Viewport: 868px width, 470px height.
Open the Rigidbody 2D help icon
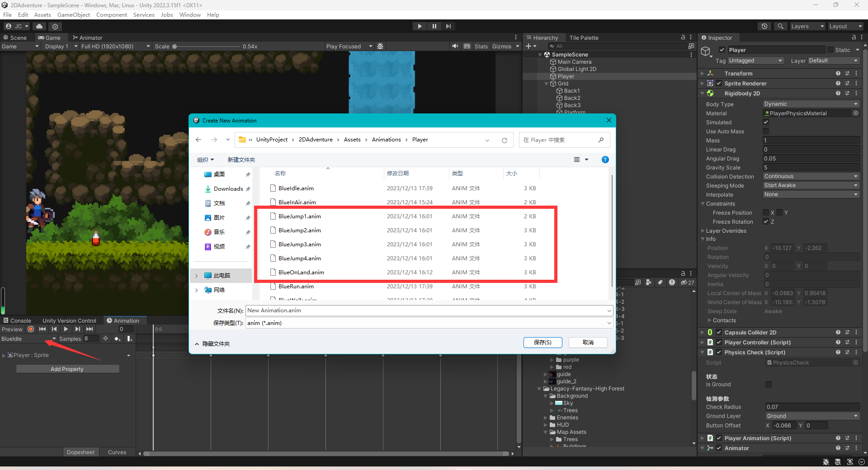838,93
